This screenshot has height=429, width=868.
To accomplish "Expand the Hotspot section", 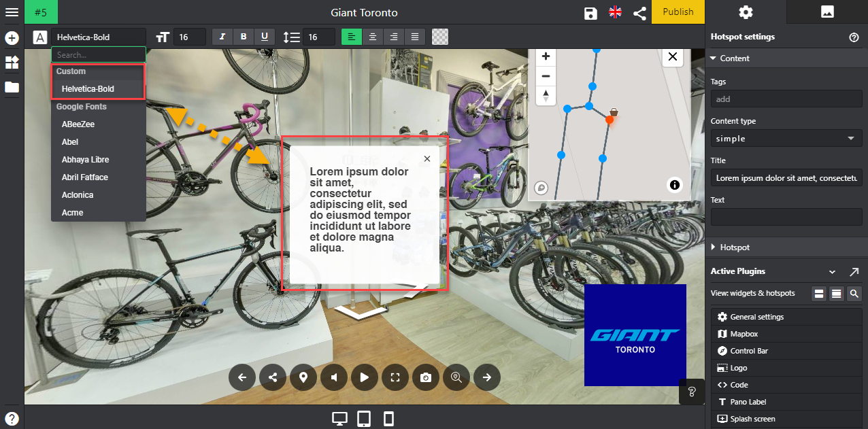I will 786,247.
